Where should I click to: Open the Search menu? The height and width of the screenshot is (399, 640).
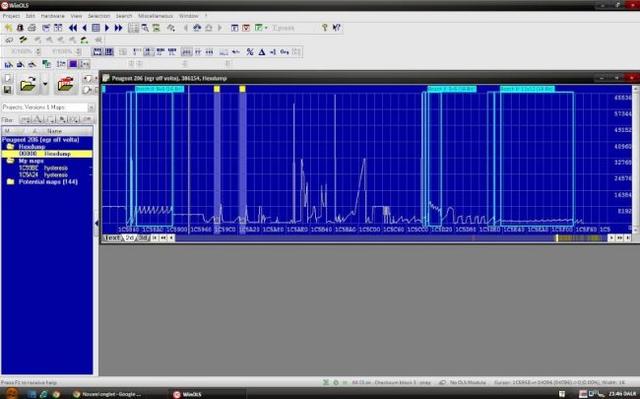[x=124, y=16]
